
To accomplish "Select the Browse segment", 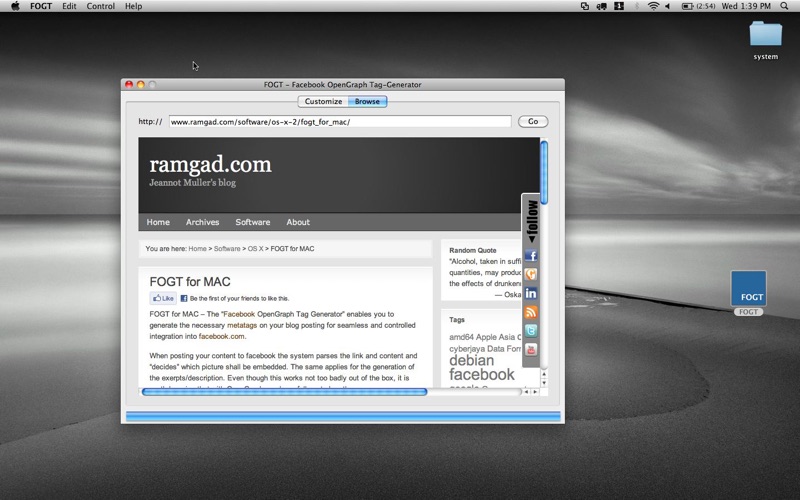I will click(367, 101).
